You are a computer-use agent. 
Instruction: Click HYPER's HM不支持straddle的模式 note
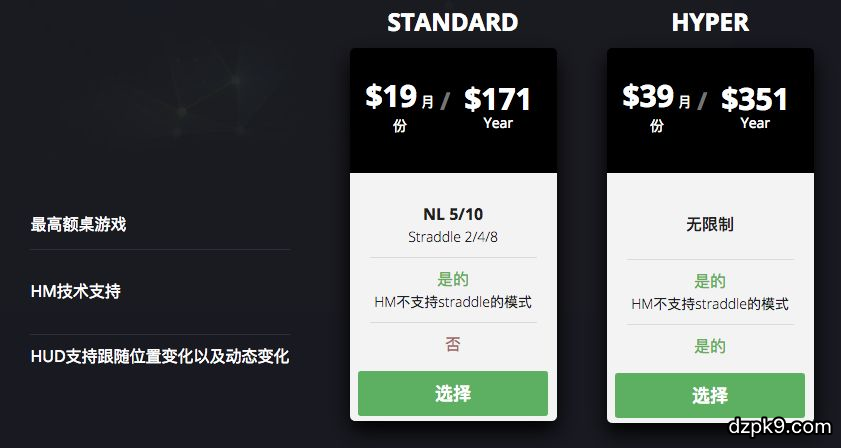(x=710, y=303)
